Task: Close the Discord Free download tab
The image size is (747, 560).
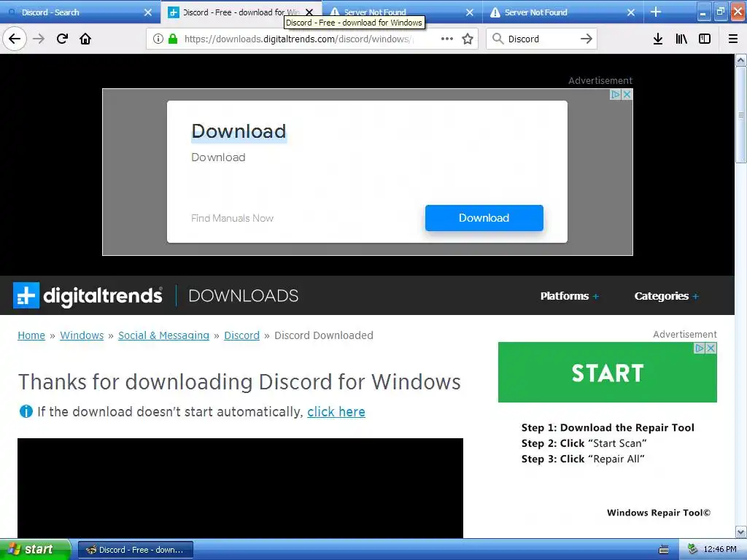Action: click(x=309, y=12)
